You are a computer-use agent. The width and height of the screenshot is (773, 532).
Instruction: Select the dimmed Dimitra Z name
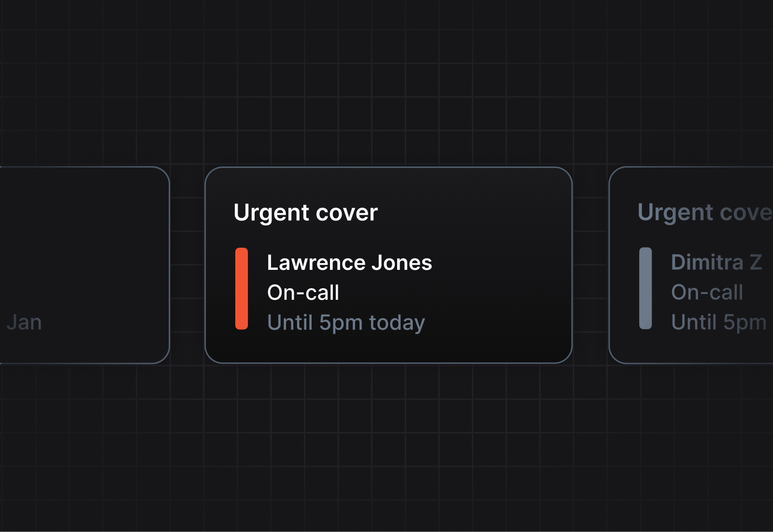pyautogui.click(x=716, y=263)
